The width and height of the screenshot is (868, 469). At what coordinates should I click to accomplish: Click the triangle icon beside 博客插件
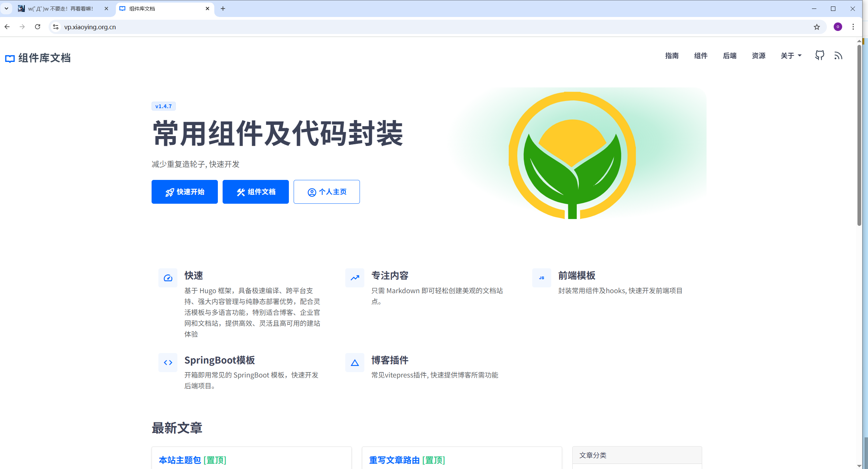tap(355, 363)
